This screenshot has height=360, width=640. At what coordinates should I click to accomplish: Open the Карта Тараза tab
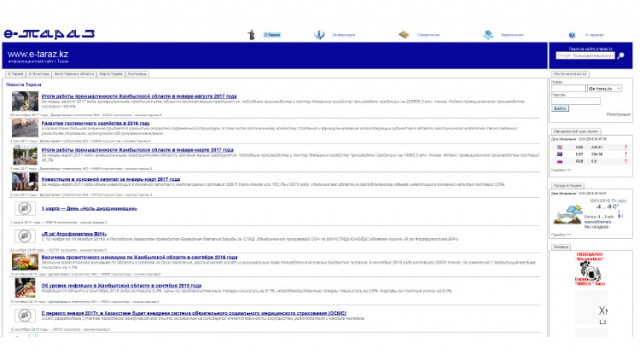pos(111,74)
